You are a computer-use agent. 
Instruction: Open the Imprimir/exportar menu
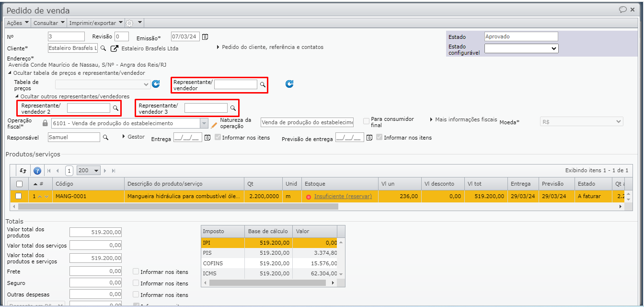pyautogui.click(x=96, y=23)
